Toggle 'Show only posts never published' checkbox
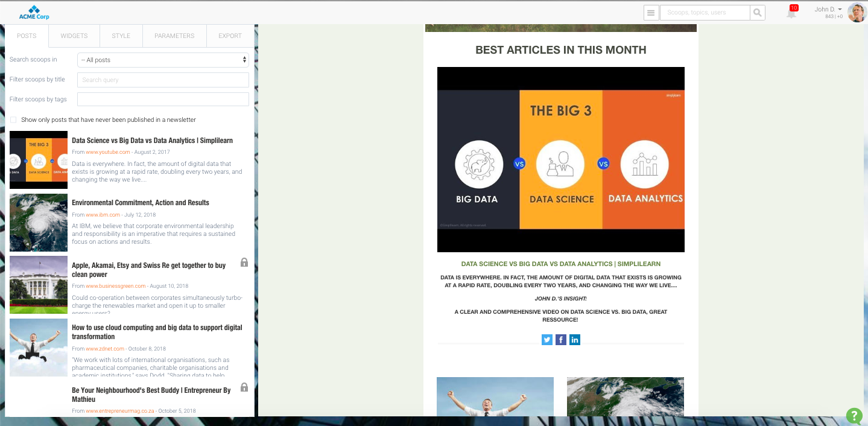This screenshot has width=868, height=426. (13, 119)
